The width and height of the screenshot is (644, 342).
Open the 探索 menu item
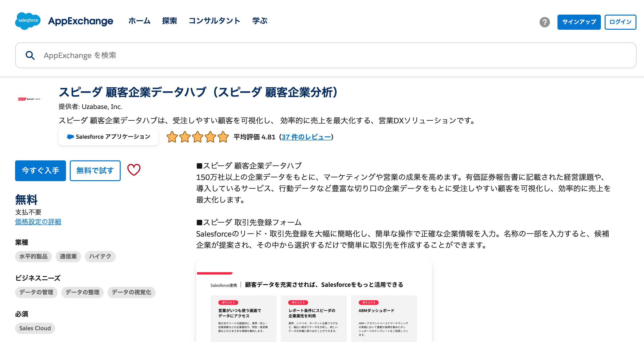(169, 21)
